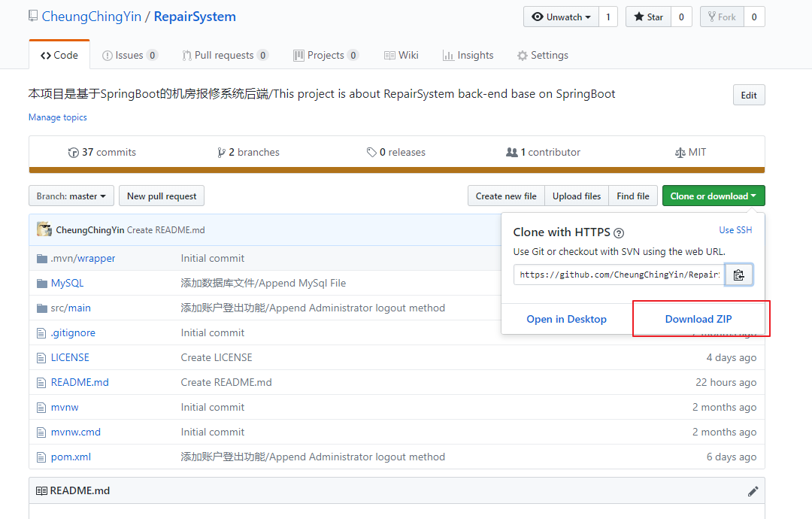This screenshot has width=812, height=519.
Task: Open src/main commit message about logout method
Action: click(313, 308)
